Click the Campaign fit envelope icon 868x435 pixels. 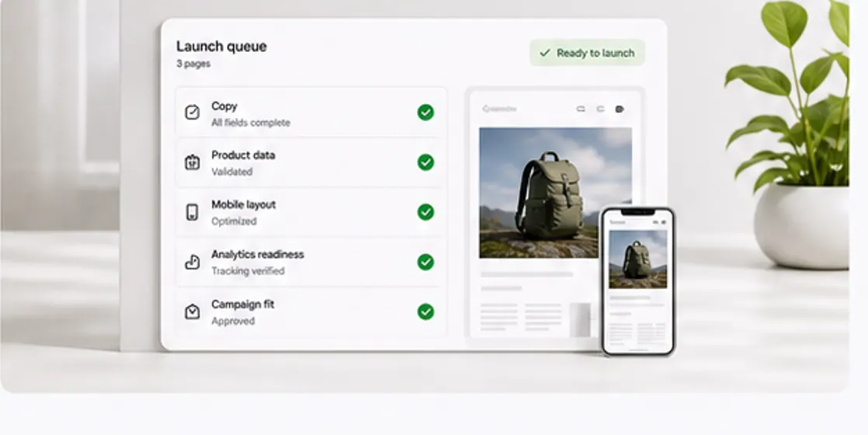(192, 311)
